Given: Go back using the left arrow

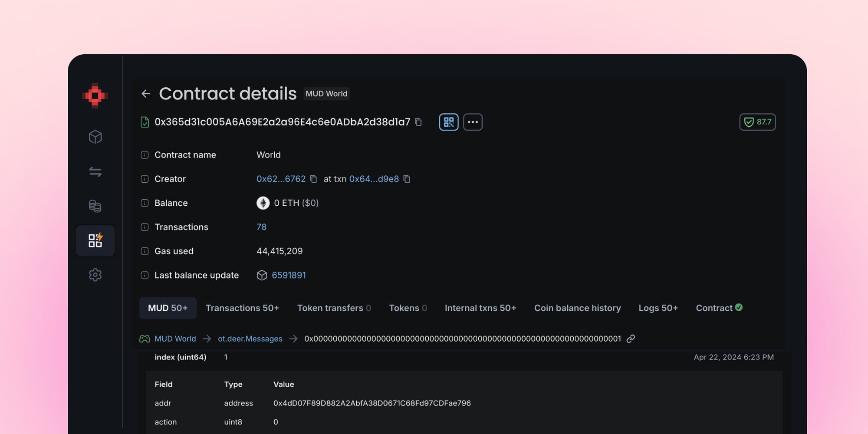Looking at the screenshot, I should [x=146, y=94].
